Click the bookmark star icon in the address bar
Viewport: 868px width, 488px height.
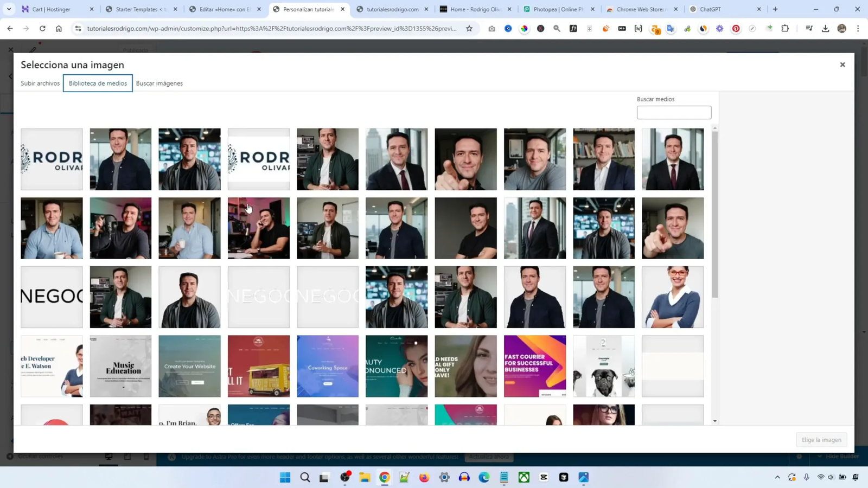tap(470, 28)
